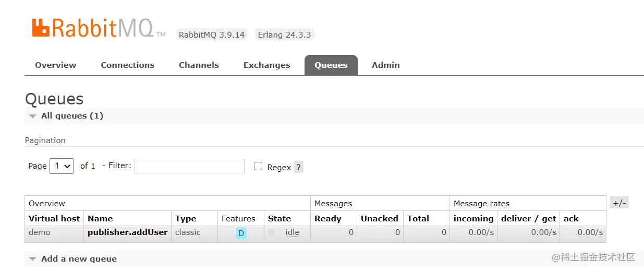Sort by the Virtual host column
The height and width of the screenshot is (271, 644).
coord(54,219)
